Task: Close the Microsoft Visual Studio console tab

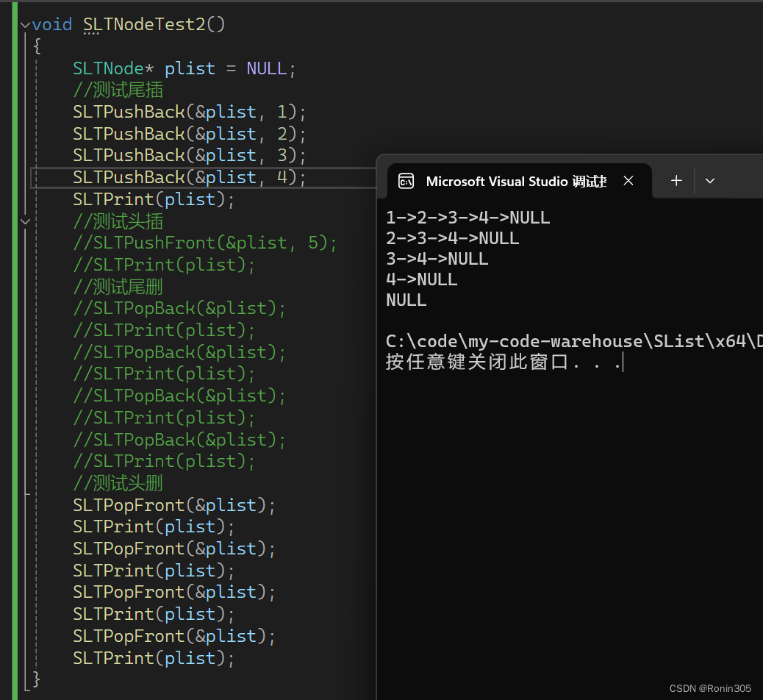Action: (x=628, y=181)
